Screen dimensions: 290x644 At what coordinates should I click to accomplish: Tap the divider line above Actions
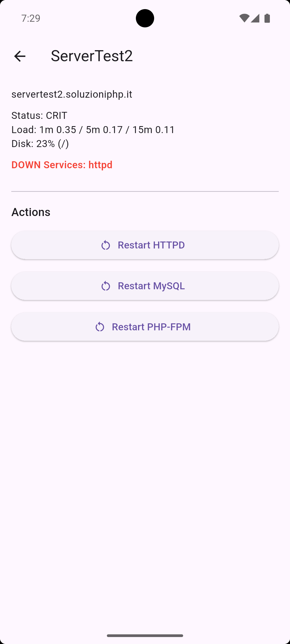pos(145,191)
